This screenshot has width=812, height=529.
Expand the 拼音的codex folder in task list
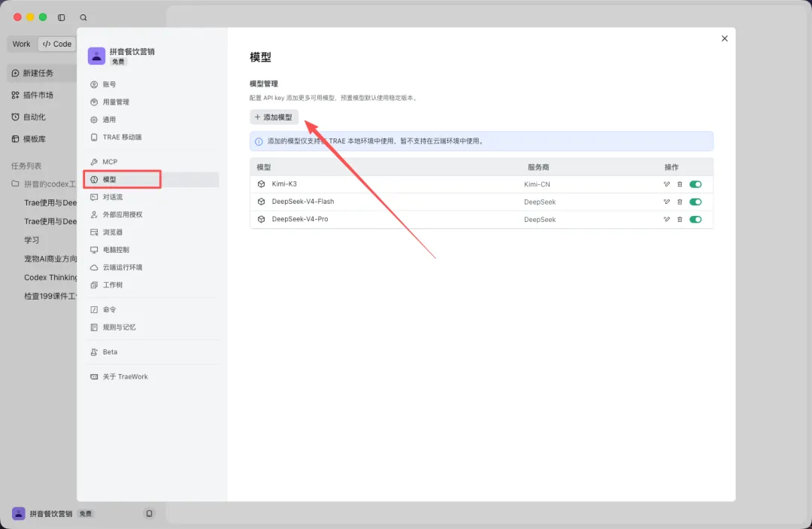coord(44,184)
